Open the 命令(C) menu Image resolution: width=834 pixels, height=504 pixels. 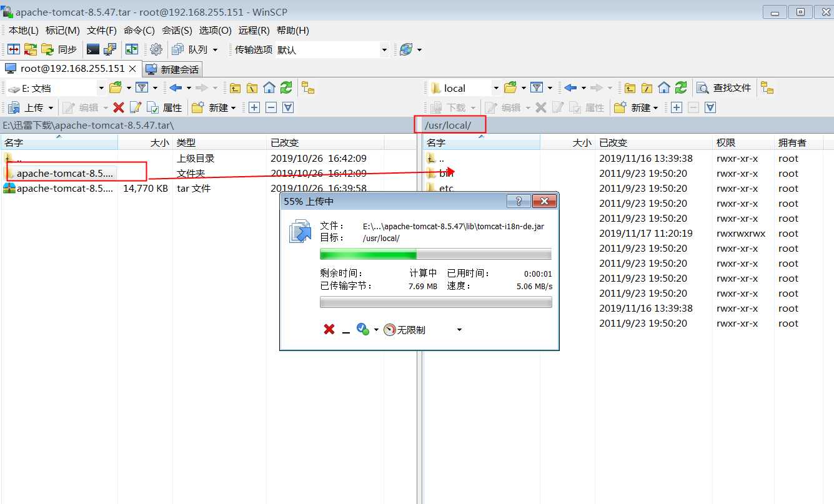click(139, 30)
